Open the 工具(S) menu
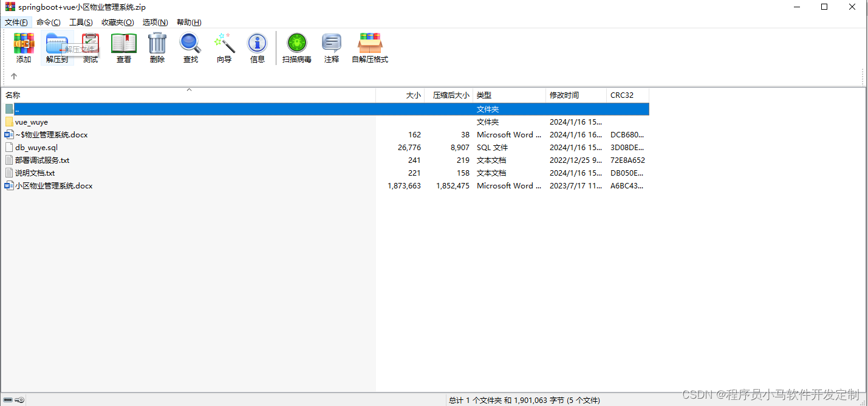The width and height of the screenshot is (868, 406). [80, 22]
